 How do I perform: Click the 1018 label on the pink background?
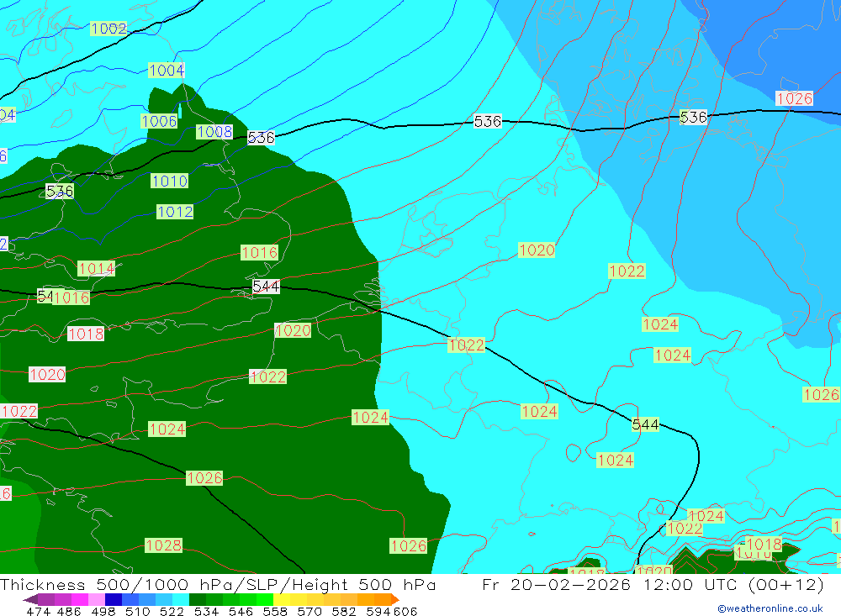86,334
